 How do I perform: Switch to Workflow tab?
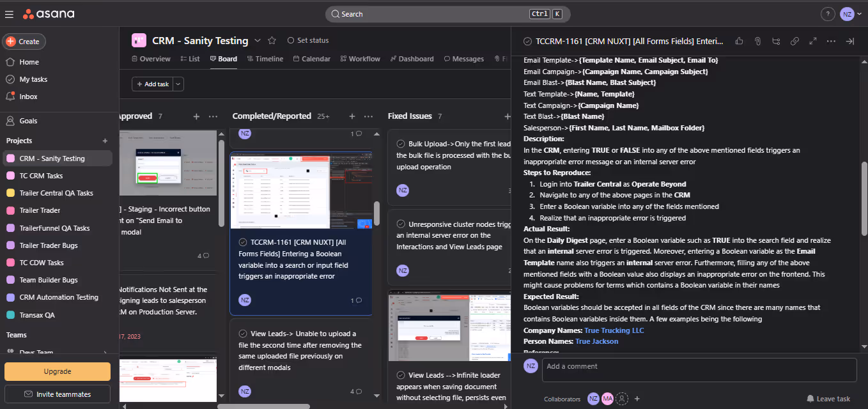[360, 59]
